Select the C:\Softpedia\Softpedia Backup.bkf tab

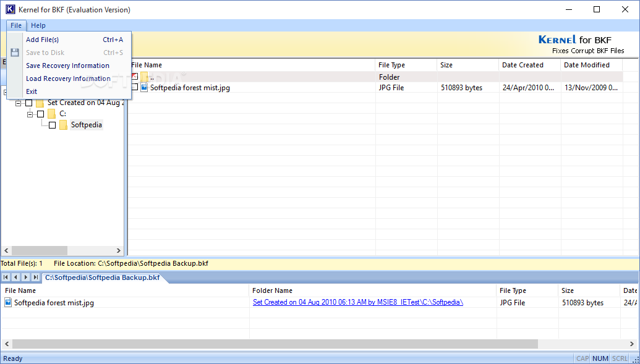click(x=102, y=277)
